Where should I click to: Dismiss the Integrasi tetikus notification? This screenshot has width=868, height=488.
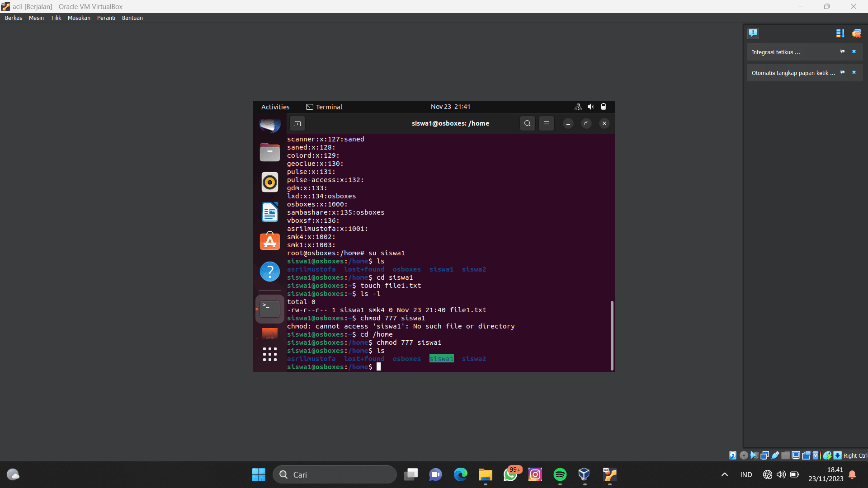[854, 52]
